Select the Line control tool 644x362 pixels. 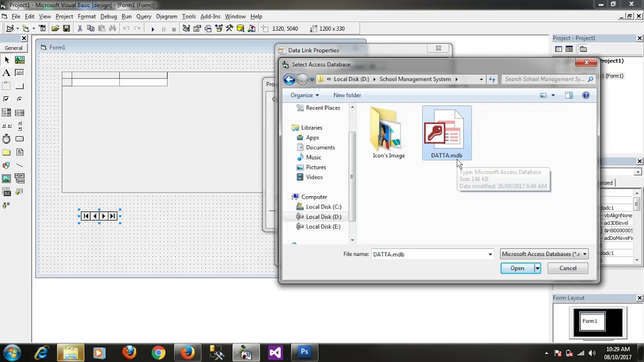[x=20, y=165]
